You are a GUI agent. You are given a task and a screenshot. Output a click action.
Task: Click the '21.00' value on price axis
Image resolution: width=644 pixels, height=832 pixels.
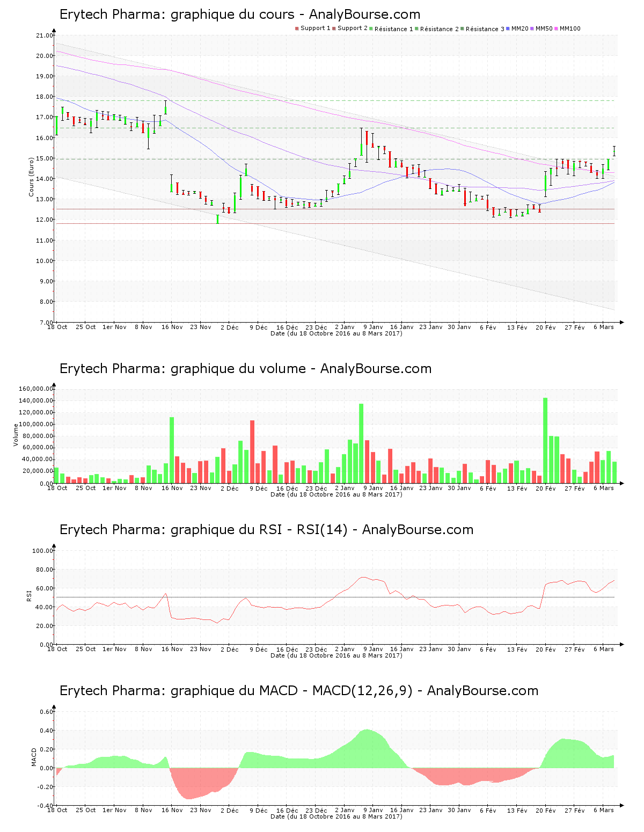click(45, 36)
